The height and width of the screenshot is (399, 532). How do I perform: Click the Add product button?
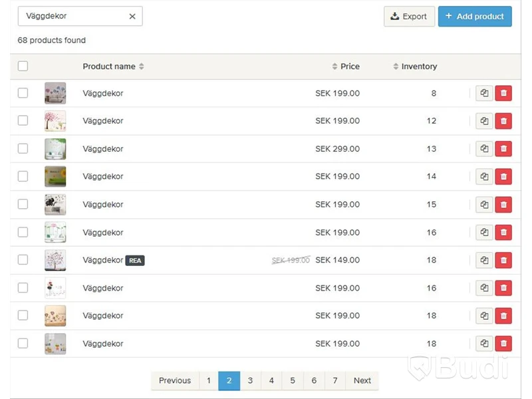coord(475,16)
